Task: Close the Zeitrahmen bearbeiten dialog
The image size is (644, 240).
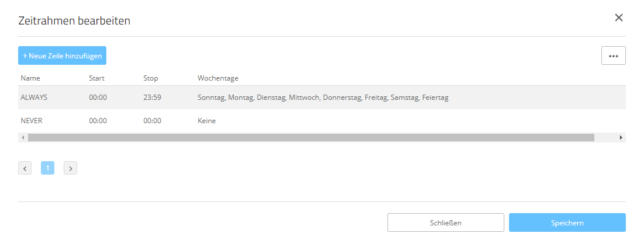Action: [x=619, y=18]
